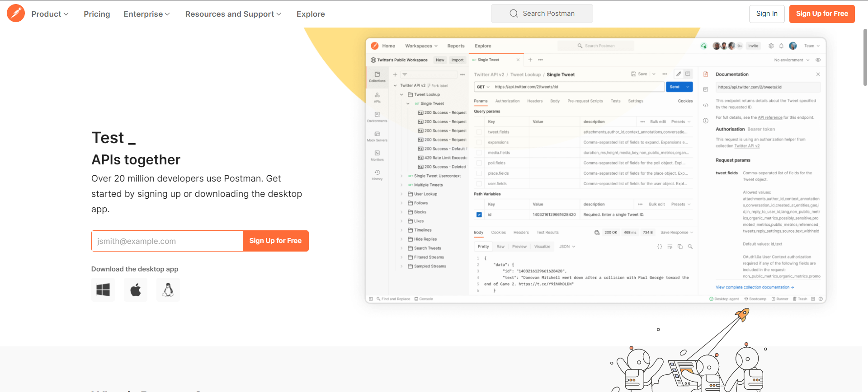Click the Postman logo in the site header
This screenshot has width=868, height=392.
tap(16, 14)
